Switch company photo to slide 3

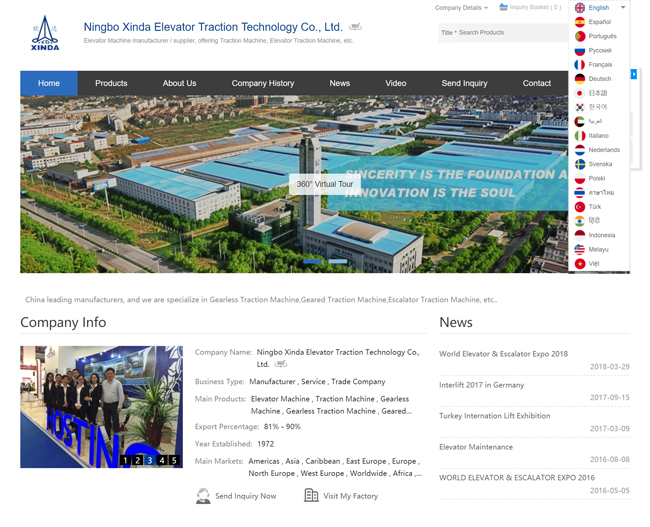[149, 461]
